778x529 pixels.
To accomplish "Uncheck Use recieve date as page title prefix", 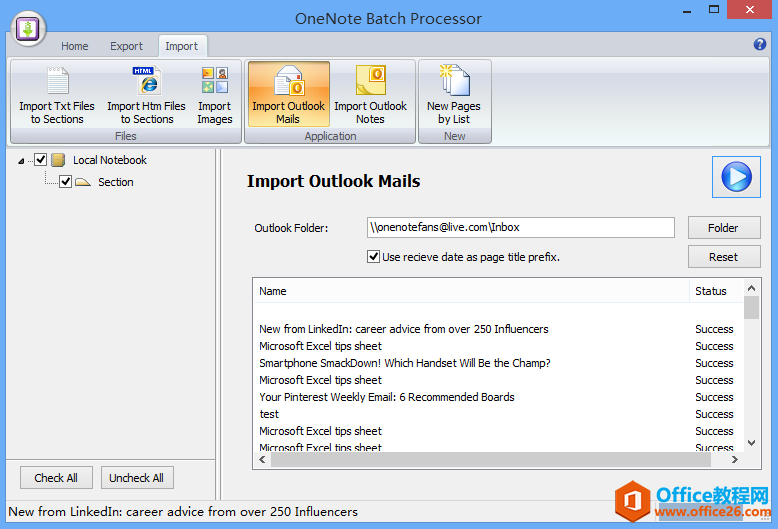I will coord(373,257).
